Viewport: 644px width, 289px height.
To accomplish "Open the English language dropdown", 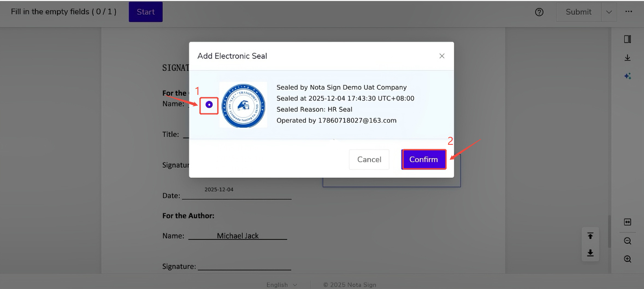I will [x=282, y=285].
